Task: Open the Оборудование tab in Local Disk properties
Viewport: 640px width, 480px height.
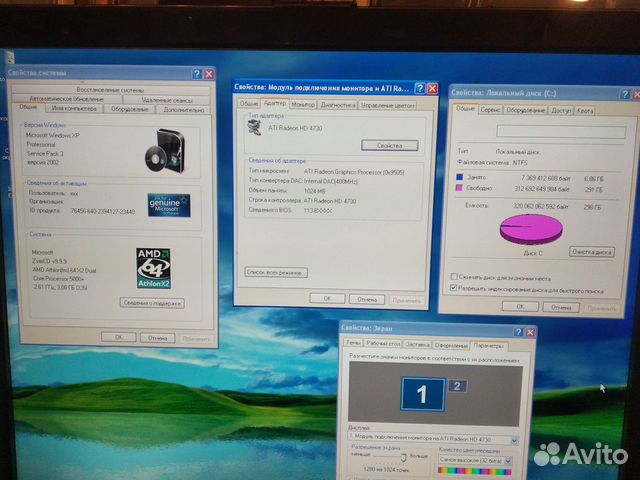Action: click(525, 110)
